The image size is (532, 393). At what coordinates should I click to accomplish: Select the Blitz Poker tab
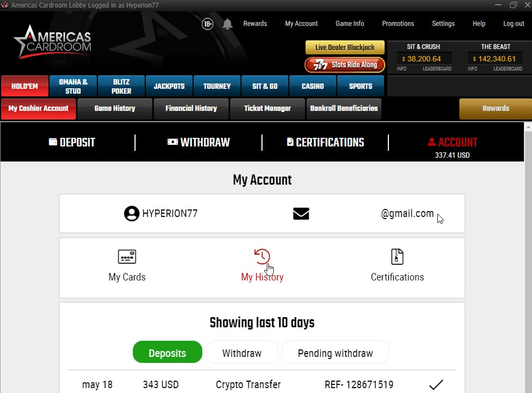121,86
